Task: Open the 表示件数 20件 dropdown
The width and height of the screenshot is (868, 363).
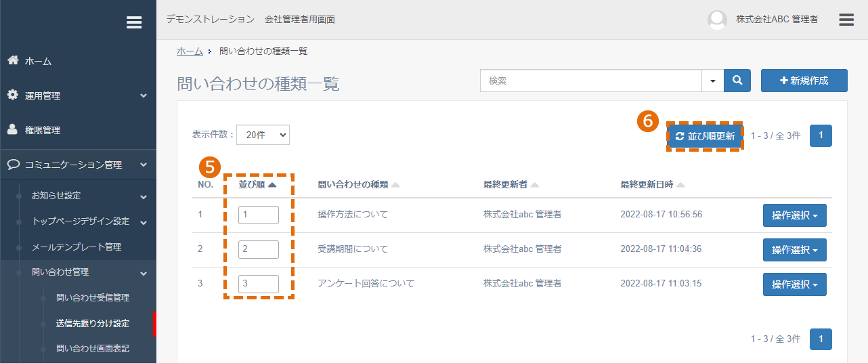Action: coord(263,135)
